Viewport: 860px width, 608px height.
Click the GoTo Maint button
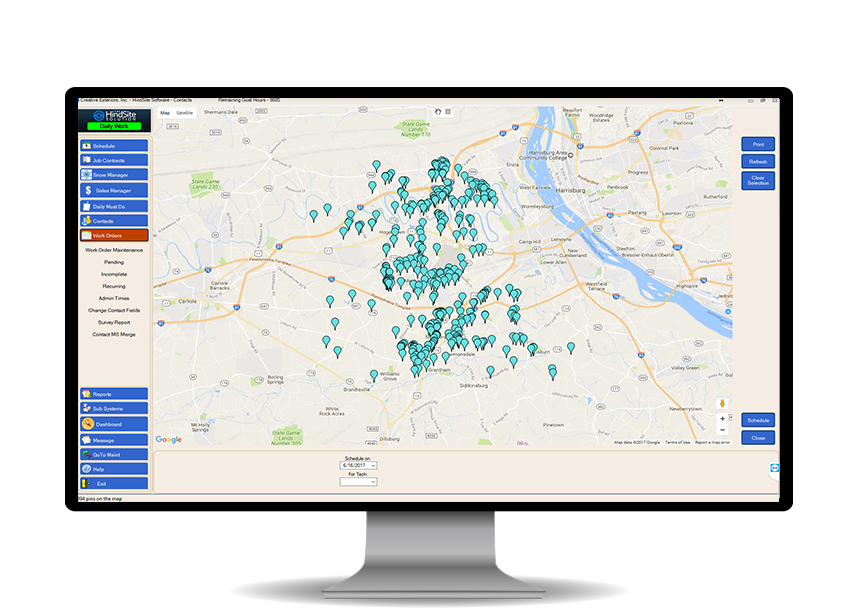pyautogui.click(x=114, y=454)
